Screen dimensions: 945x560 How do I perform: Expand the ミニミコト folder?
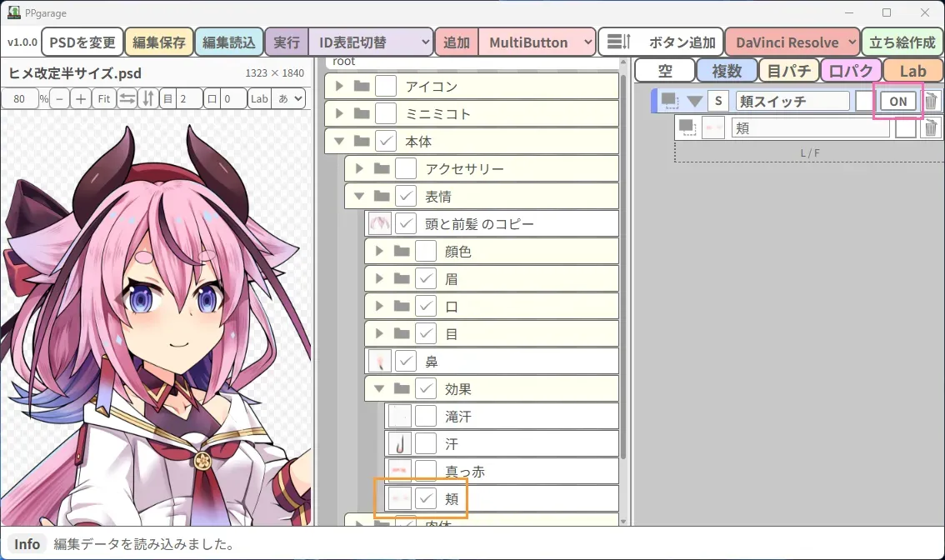339,113
